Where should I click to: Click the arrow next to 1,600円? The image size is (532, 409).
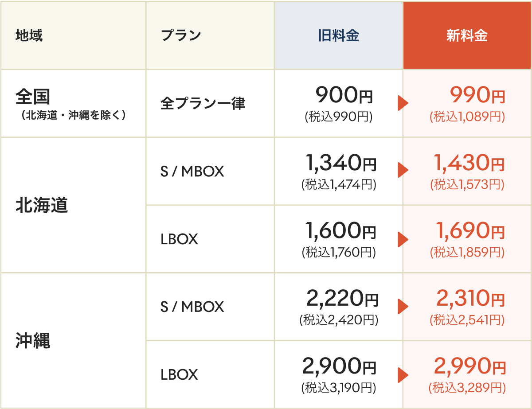pos(403,239)
